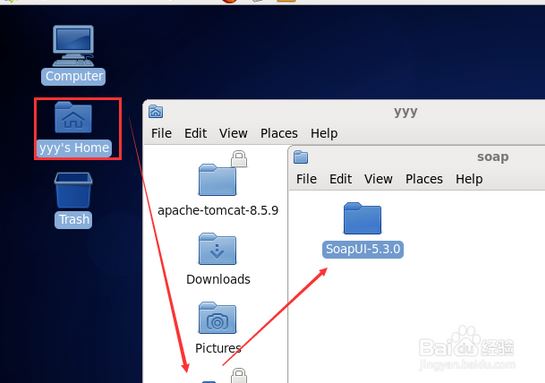Image resolution: width=545 pixels, height=383 pixels.
Task: Select the Downloads folder icon
Action: pyautogui.click(x=218, y=248)
